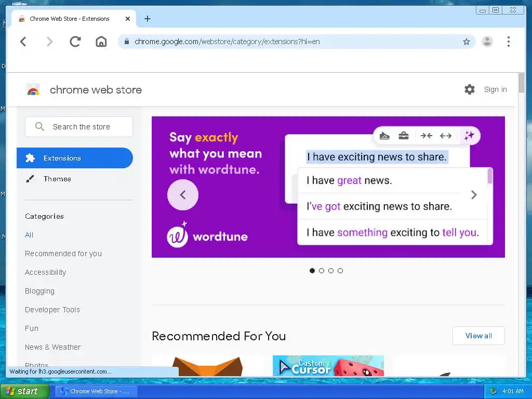This screenshot has width=532, height=399.
Task: Click the banner sneaker casual icon
Action: click(x=384, y=136)
